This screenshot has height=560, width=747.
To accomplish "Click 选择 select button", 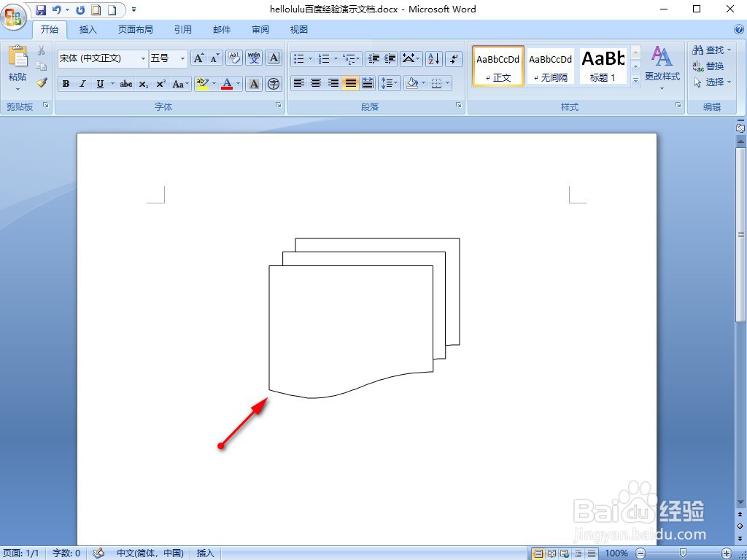I will click(711, 82).
